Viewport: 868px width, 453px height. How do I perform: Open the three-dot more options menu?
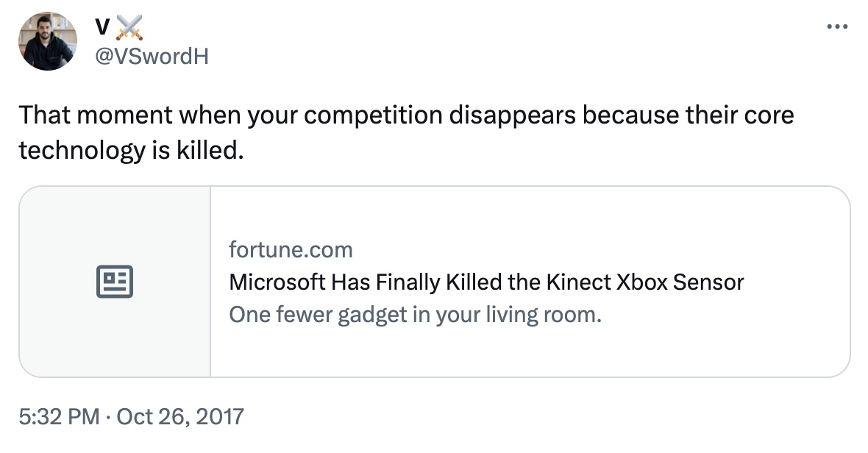click(838, 27)
